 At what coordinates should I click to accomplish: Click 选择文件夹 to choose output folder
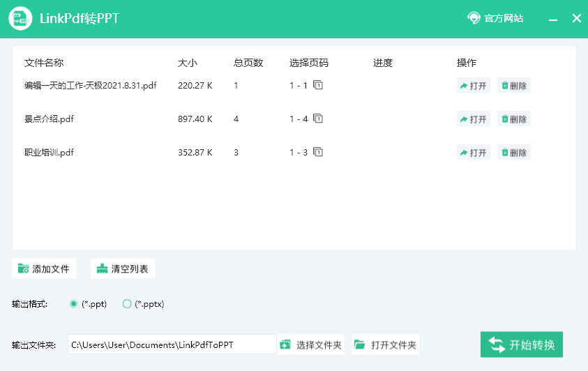[311, 344]
